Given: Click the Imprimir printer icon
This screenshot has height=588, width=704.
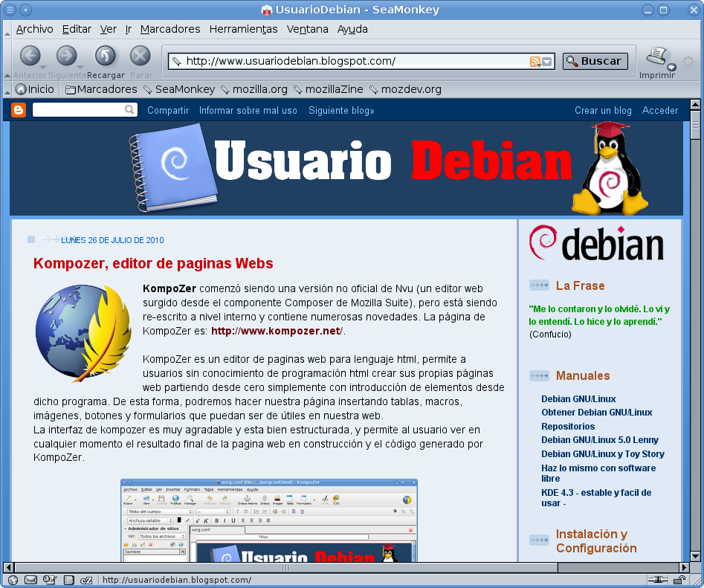Looking at the screenshot, I should point(656,56).
